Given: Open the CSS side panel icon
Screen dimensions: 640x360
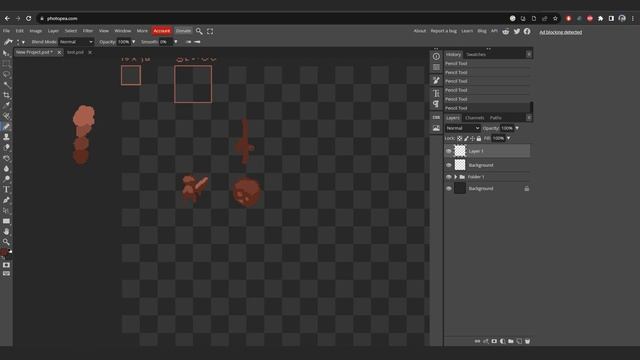Looking at the screenshot, I should point(436,118).
